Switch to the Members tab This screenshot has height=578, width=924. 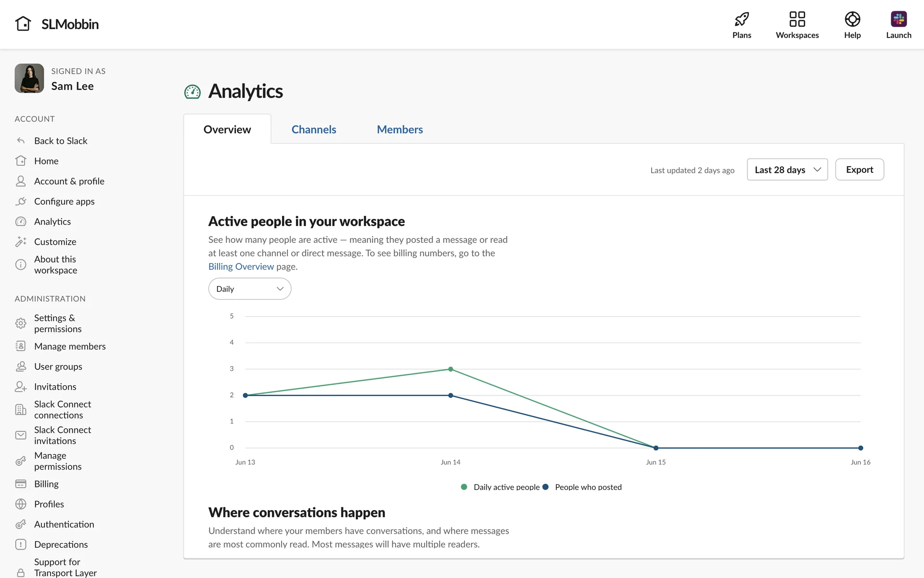(399, 130)
